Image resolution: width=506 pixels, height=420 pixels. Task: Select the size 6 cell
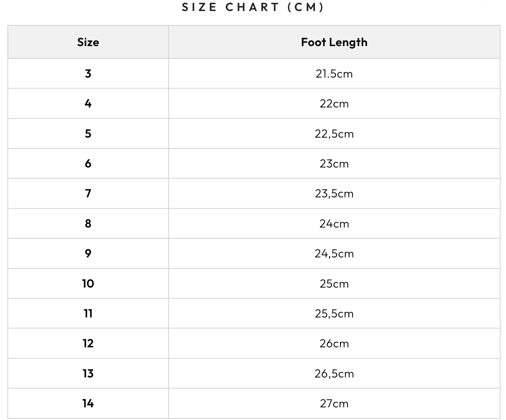88,164
